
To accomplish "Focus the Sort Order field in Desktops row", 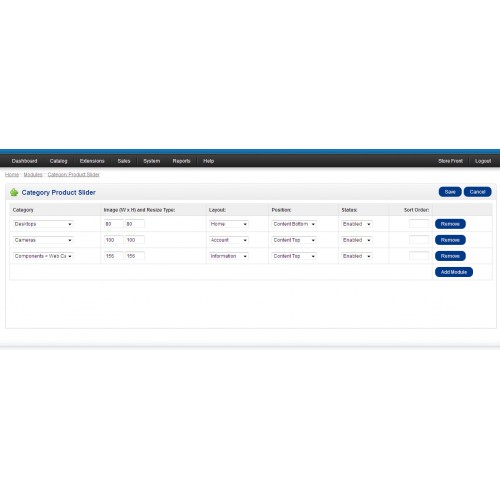I will [x=419, y=224].
